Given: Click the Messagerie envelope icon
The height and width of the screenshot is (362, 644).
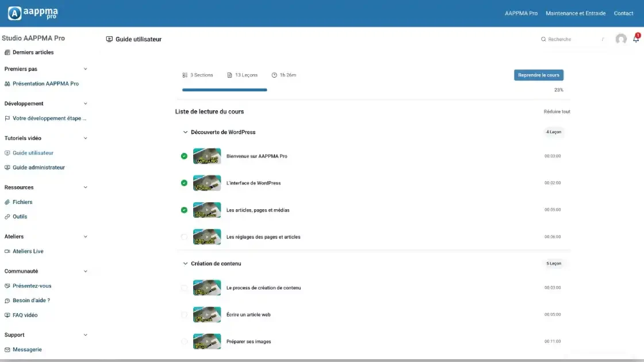Looking at the screenshot, I should (7, 350).
